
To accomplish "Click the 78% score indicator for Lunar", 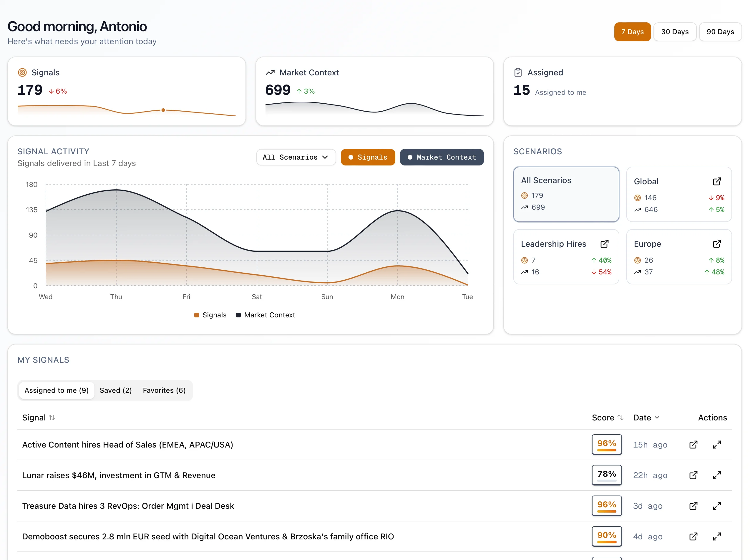I will [x=607, y=475].
